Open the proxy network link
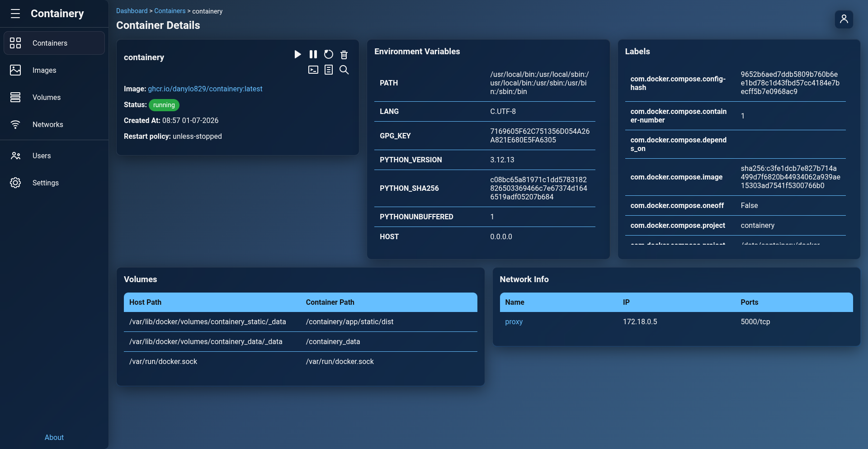The width and height of the screenshot is (868, 449). 514,321
